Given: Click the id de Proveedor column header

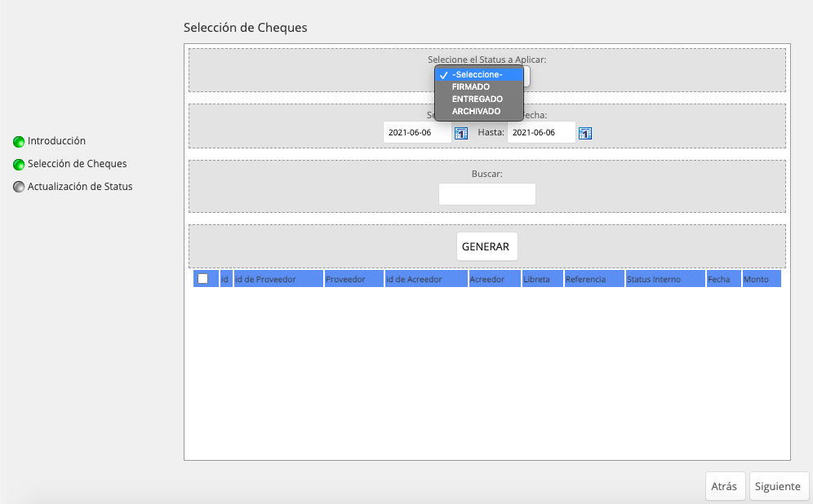Looking at the screenshot, I should 278,279.
